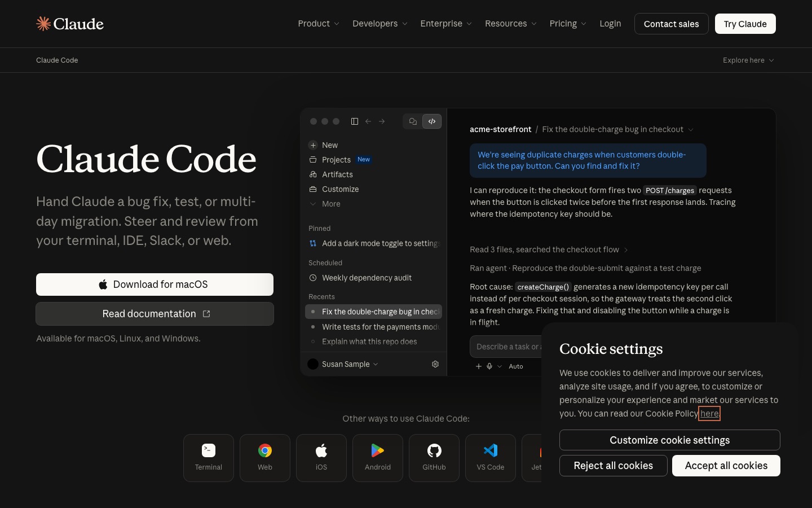The width and height of the screenshot is (812, 508).
Task: Click the plus attach icon
Action: (479, 366)
